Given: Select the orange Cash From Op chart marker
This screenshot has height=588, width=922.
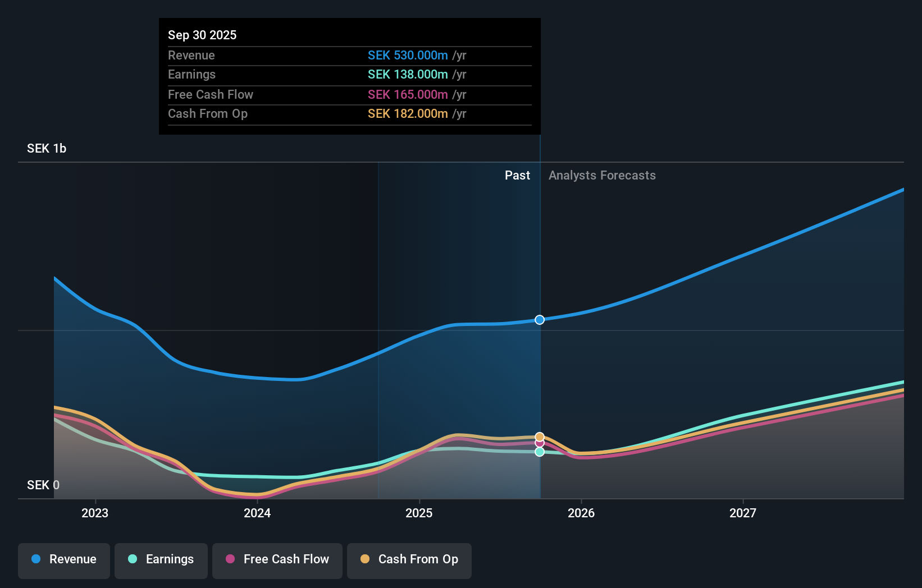Looking at the screenshot, I should tap(540, 436).
